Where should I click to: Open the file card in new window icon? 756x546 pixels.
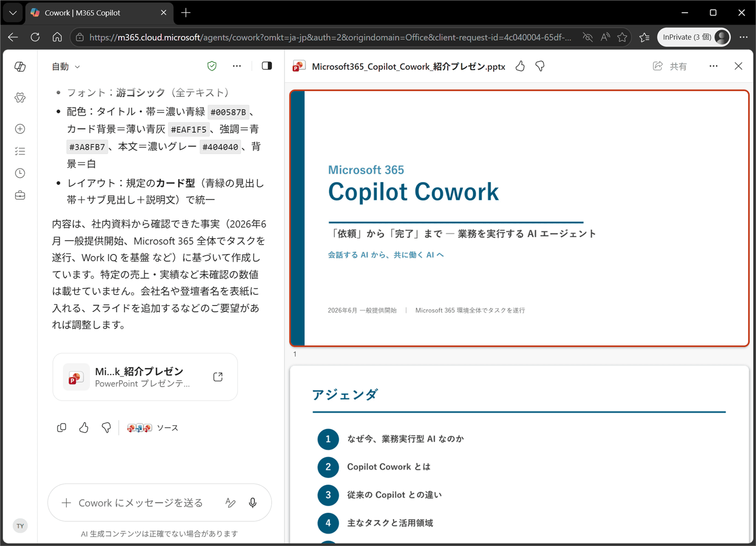pos(218,377)
